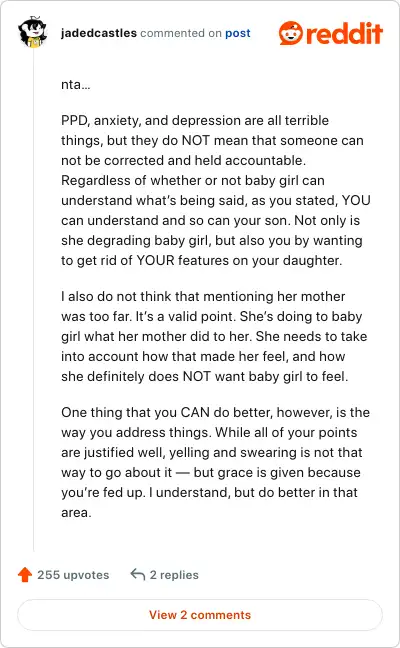Click the "commented on" gray text
The width and height of the screenshot is (400, 648).
point(181,33)
